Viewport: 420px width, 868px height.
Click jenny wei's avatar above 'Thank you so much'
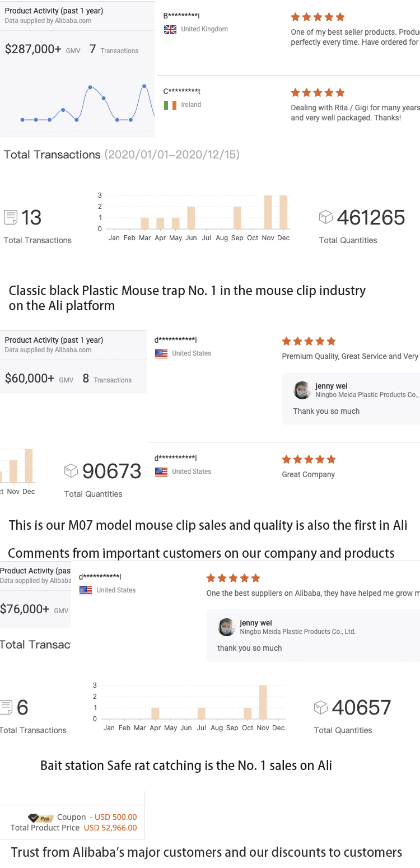(302, 390)
